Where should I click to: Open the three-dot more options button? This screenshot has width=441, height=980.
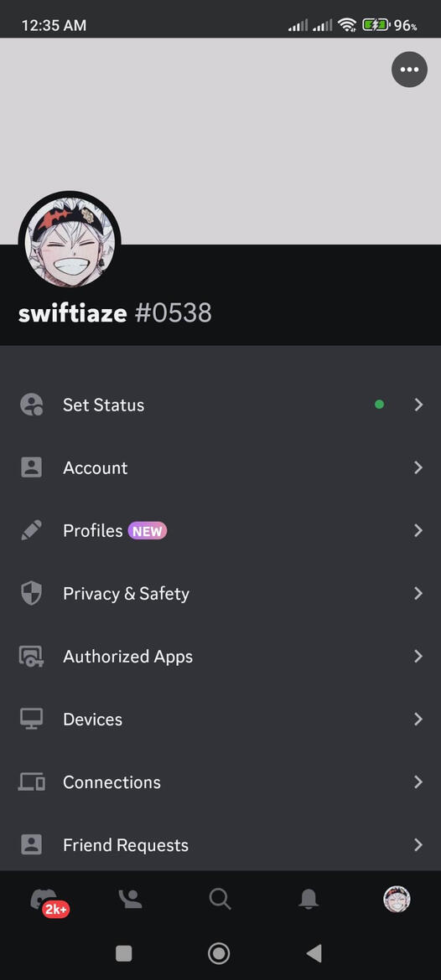pos(409,70)
